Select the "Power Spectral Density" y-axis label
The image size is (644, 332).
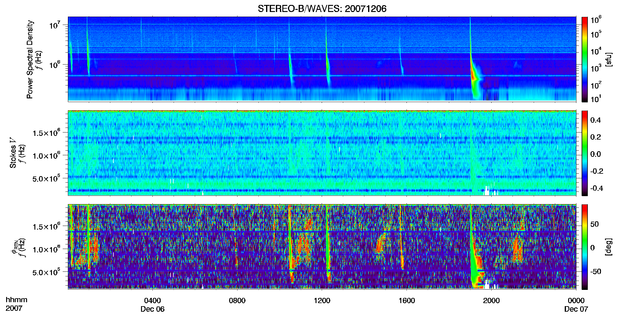point(30,59)
